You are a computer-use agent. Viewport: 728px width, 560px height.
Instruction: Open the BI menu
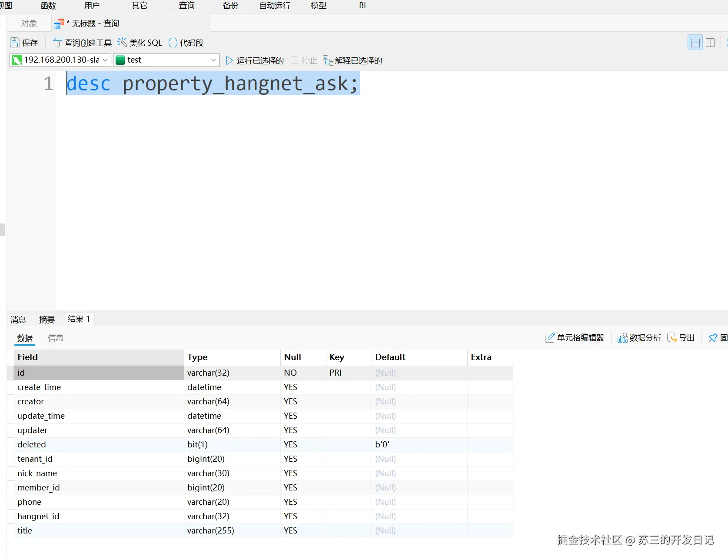(362, 6)
